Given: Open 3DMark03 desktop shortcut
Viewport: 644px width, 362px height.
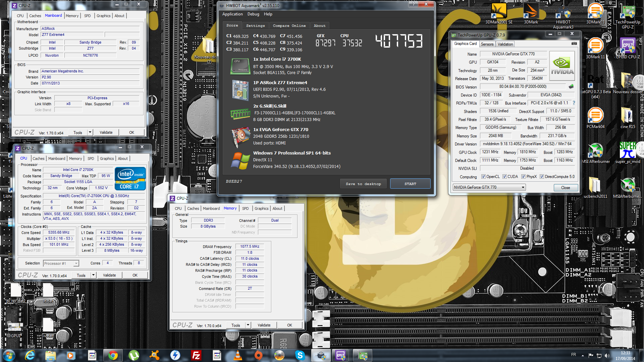Looking at the screenshot, I should [x=595, y=13].
